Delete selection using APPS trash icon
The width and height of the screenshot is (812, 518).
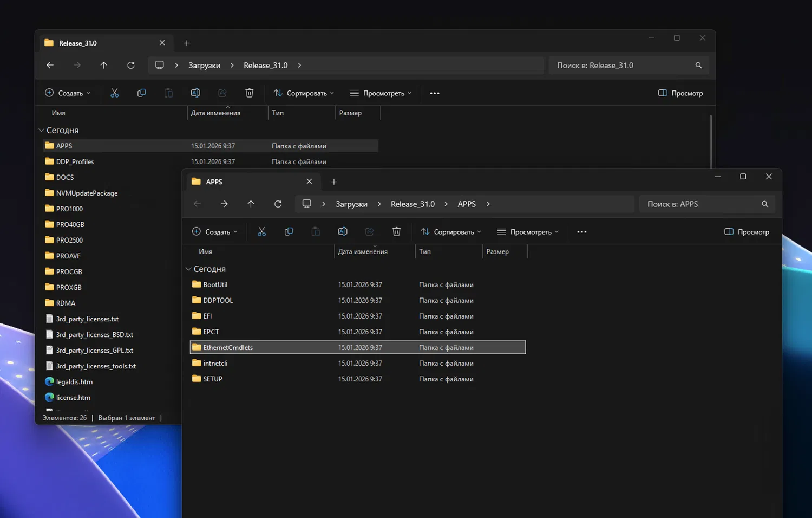click(x=396, y=232)
